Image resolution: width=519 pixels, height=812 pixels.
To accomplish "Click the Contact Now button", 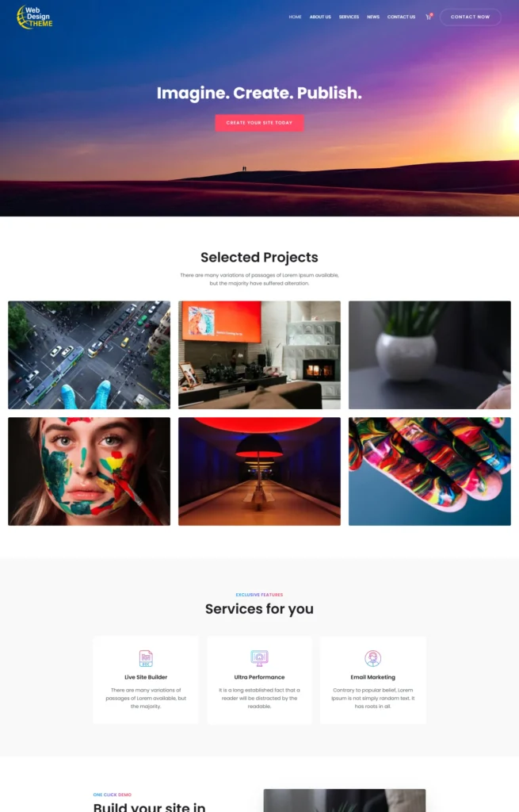I will tap(471, 17).
